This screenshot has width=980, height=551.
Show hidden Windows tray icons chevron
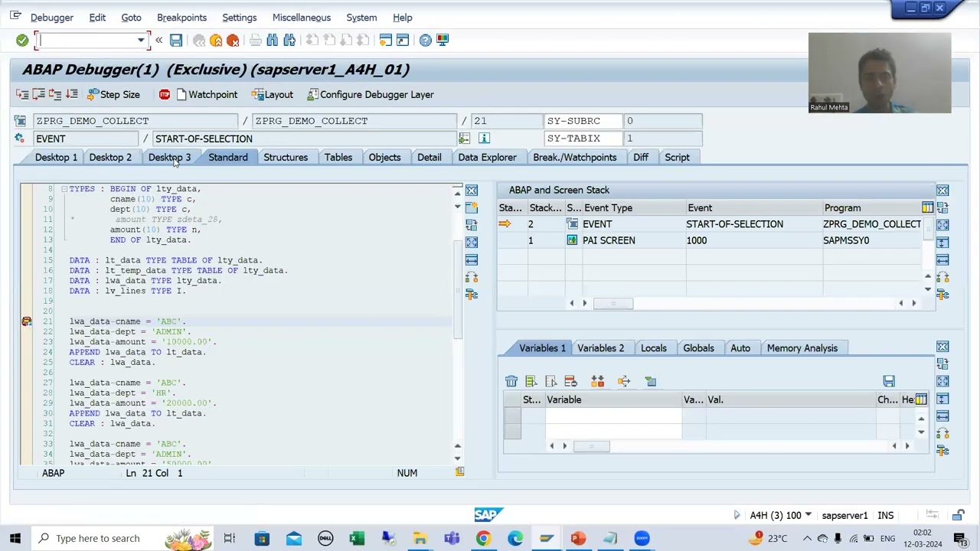point(807,538)
